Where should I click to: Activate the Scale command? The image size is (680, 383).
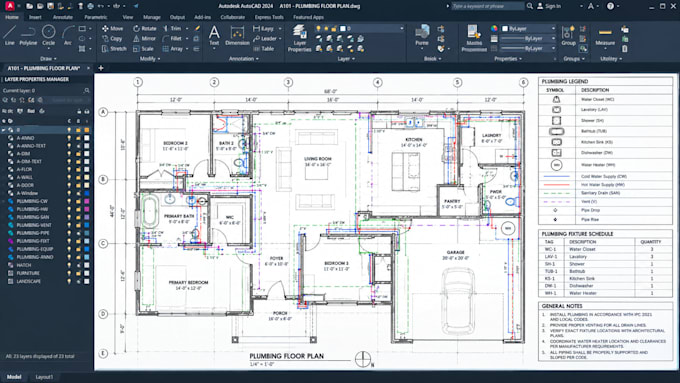[x=143, y=49]
